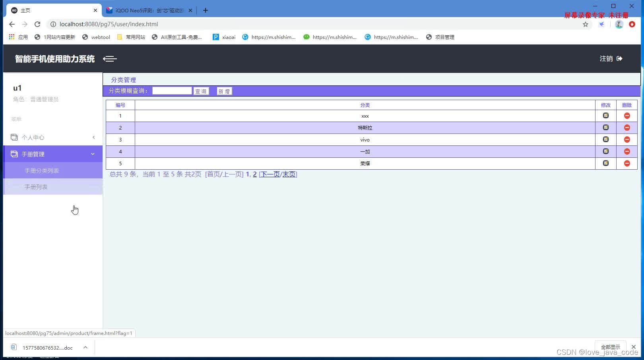Click the bird extension icon in toolbar

point(602,24)
